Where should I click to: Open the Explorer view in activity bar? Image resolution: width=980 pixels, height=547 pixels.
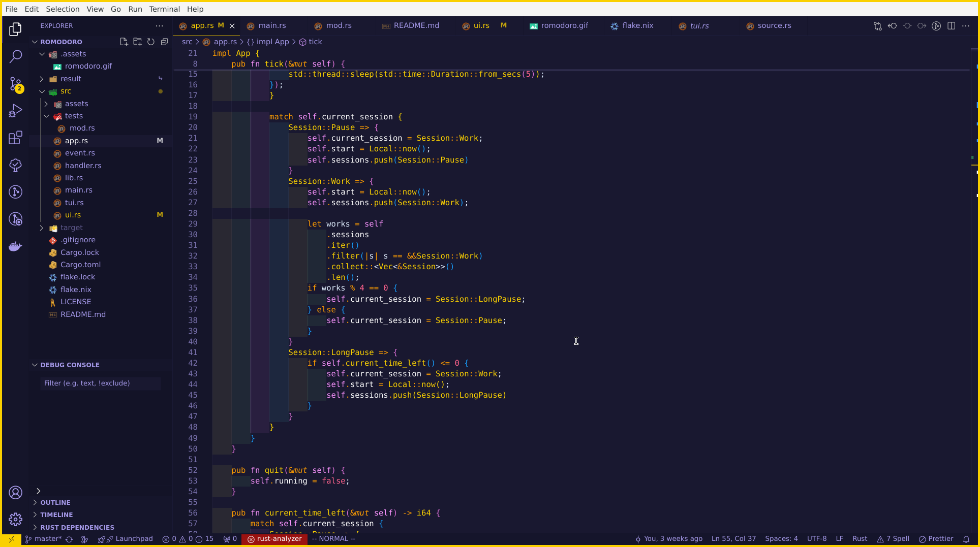tap(16, 29)
